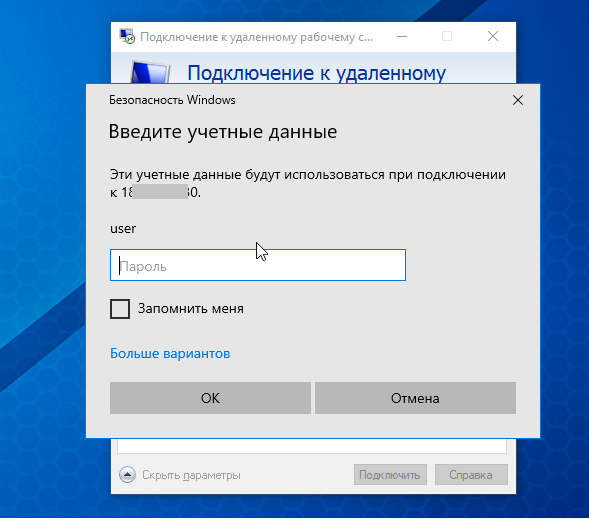Click the Подключение к удаленному рабочему title bar text
Image resolution: width=589 pixels, height=519 pixels.
[x=257, y=37]
